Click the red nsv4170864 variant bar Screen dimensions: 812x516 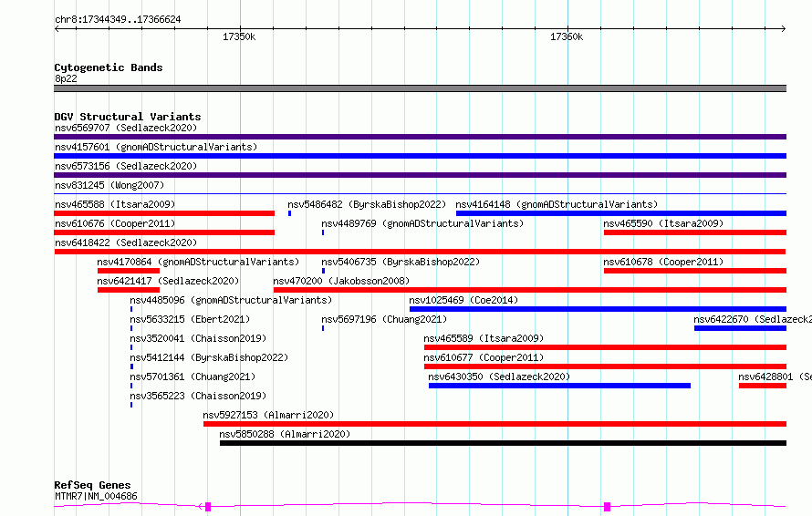[129, 271]
